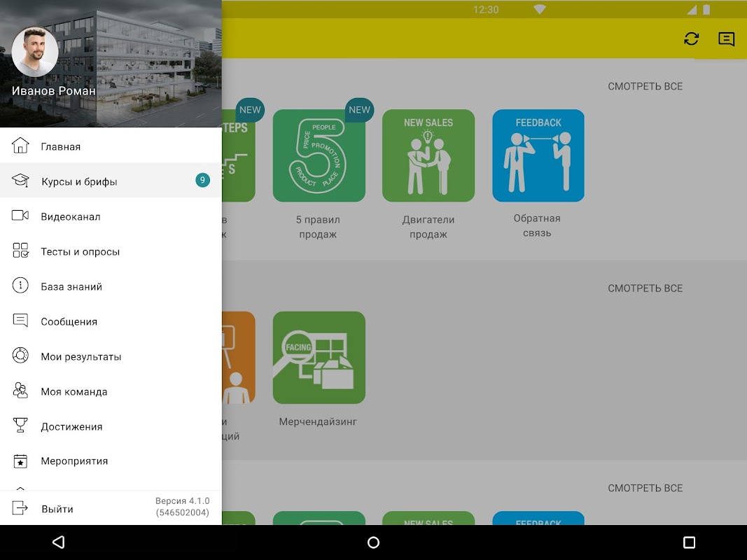Tap the 5 правил продаж caption
The height and width of the screenshot is (560, 747).
point(318,227)
